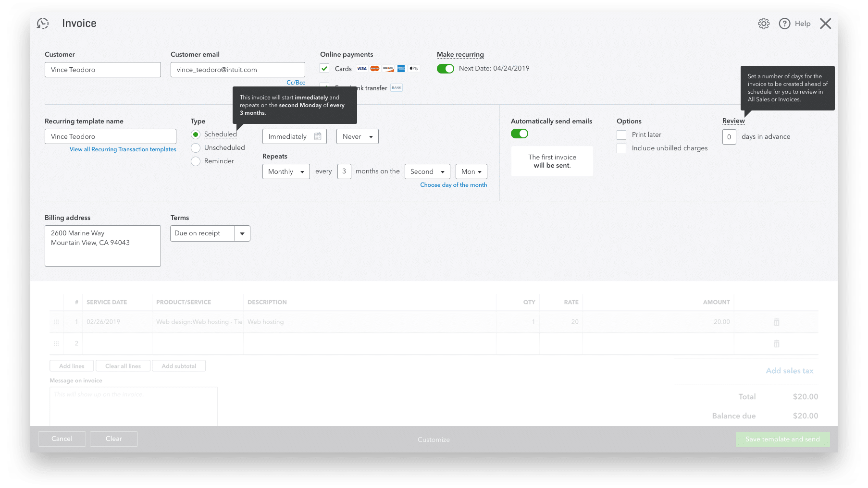
Task: Click Save template and send button
Action: 782,439
